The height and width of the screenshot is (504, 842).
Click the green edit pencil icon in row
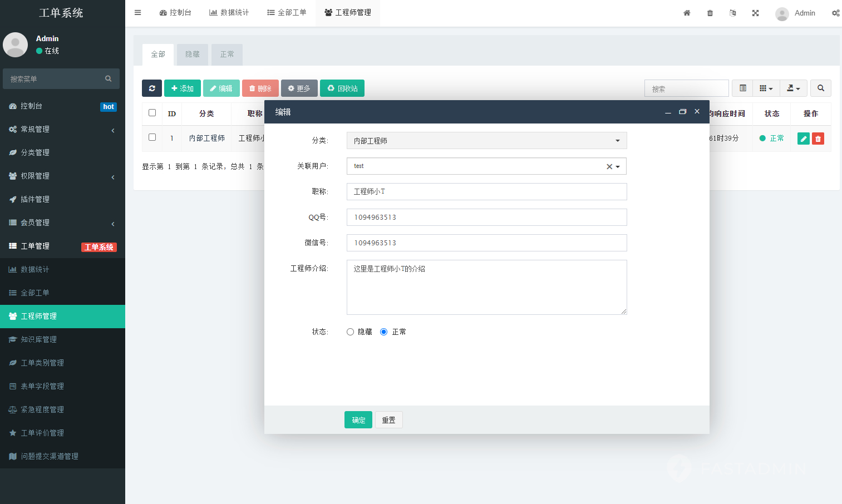point(803,139)
